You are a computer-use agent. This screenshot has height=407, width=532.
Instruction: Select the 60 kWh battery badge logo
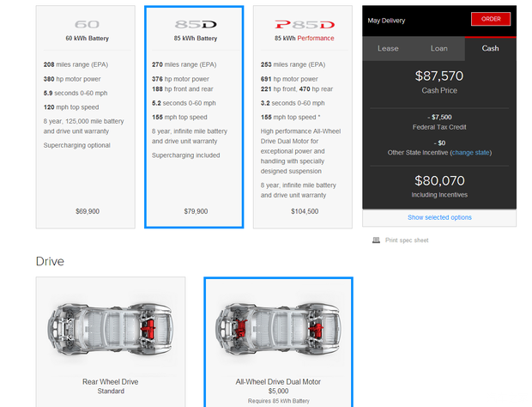click(86, 25)
